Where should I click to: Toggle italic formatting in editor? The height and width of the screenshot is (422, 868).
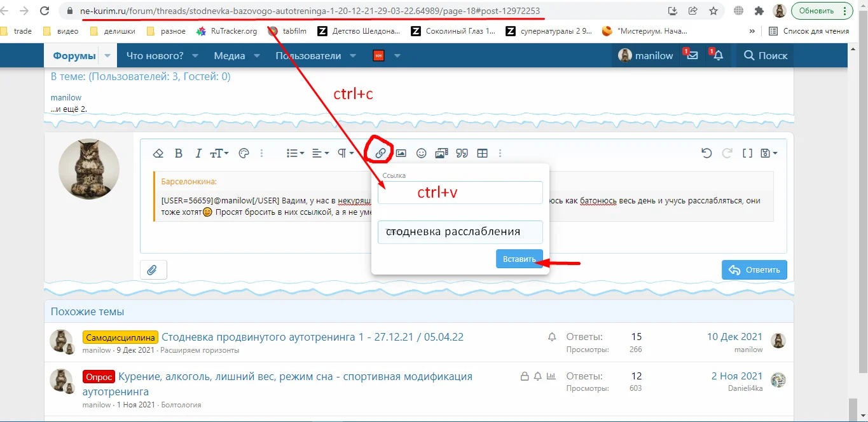198,153
